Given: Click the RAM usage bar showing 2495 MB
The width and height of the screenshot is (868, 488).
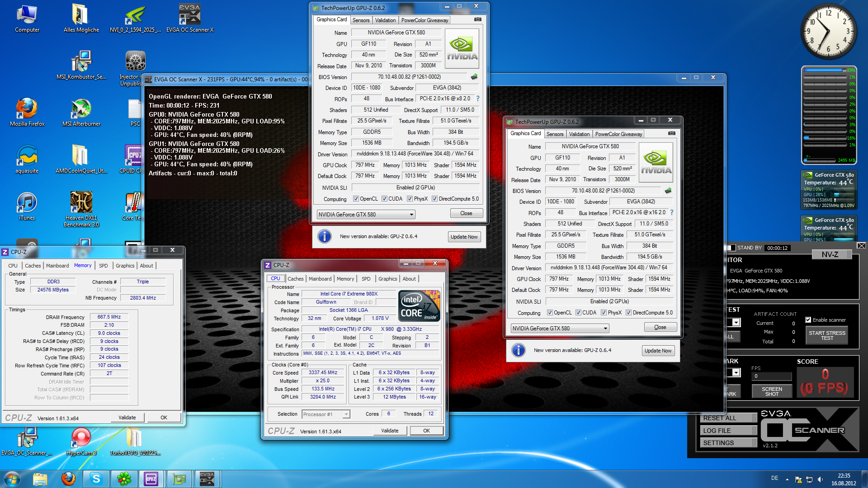Looking at the screenshot, I should coord(820,160).
